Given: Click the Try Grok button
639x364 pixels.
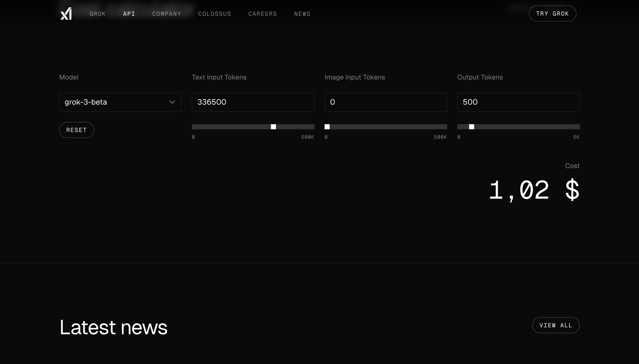Looking at the screenshot, I should pyautogui.click(x=552, y=14).
